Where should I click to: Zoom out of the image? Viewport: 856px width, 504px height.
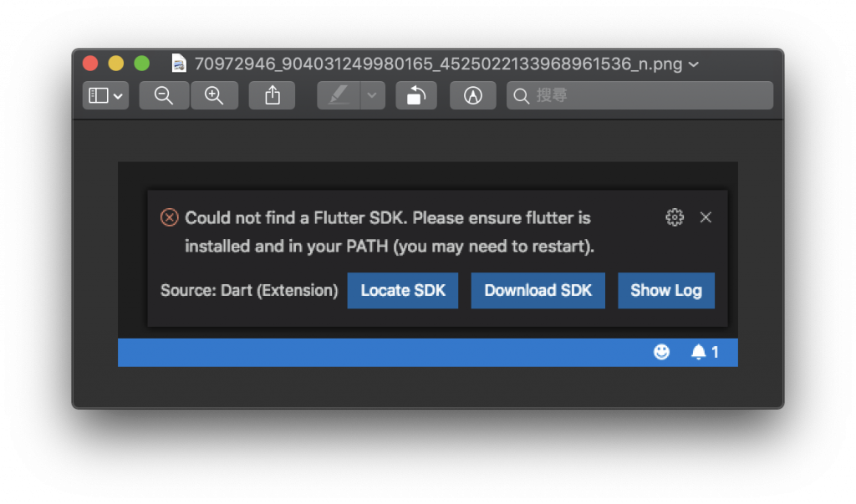click(x=164, y=95)
